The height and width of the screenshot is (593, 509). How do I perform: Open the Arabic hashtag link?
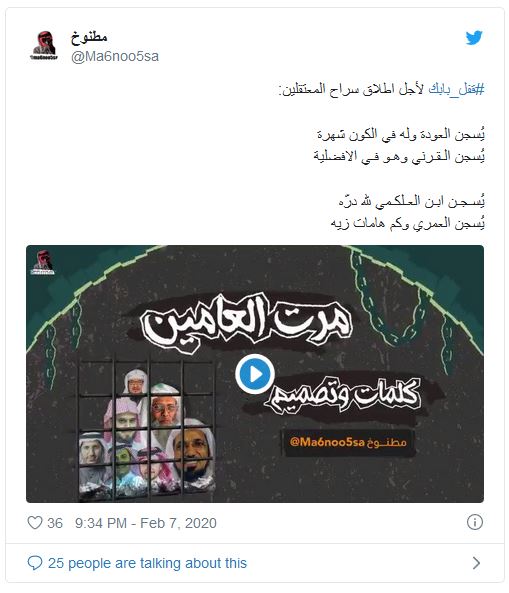tap(456, 90)
